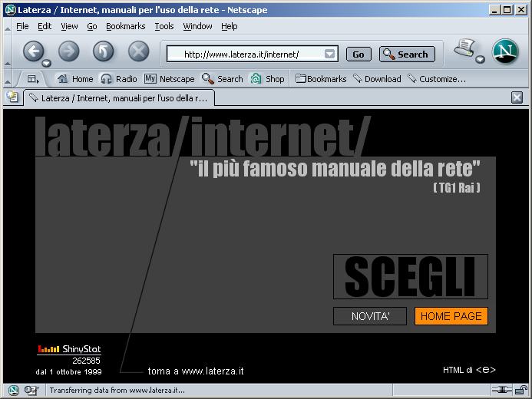Expand the URL history dropdown arrow
532x399 pixels.
coord(330,54)
